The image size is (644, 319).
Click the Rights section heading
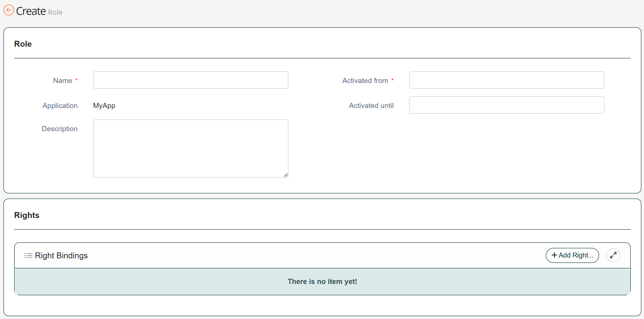click(x=26, y=215)
